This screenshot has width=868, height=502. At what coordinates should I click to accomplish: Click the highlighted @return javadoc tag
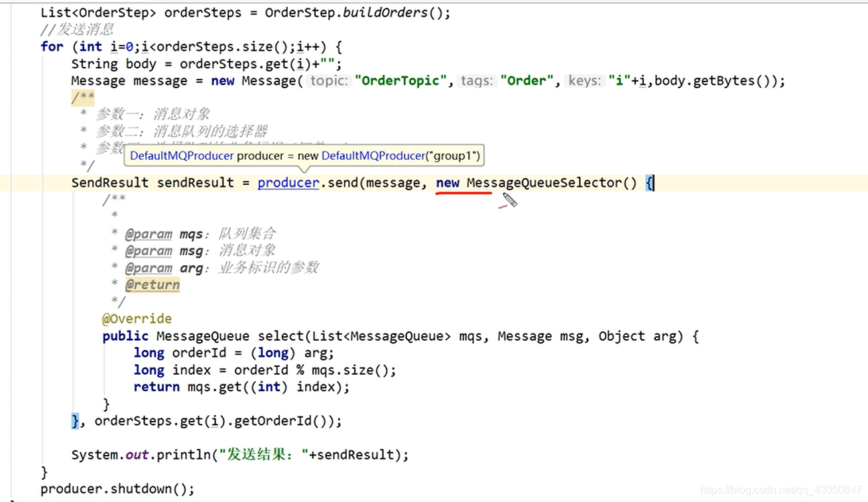[153, 285]
